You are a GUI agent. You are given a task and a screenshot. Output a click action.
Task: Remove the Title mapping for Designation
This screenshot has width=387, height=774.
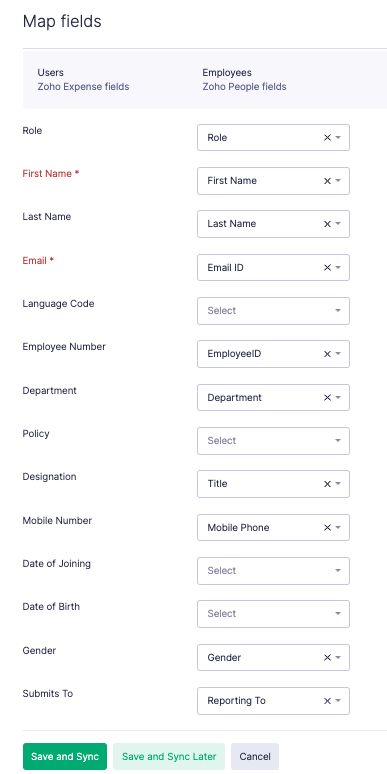pyautogui.click(x=327, y=484)
